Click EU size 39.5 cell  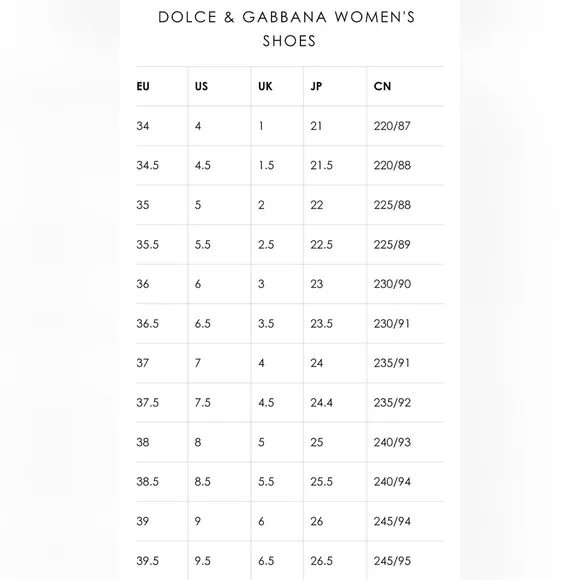[148, 561]
